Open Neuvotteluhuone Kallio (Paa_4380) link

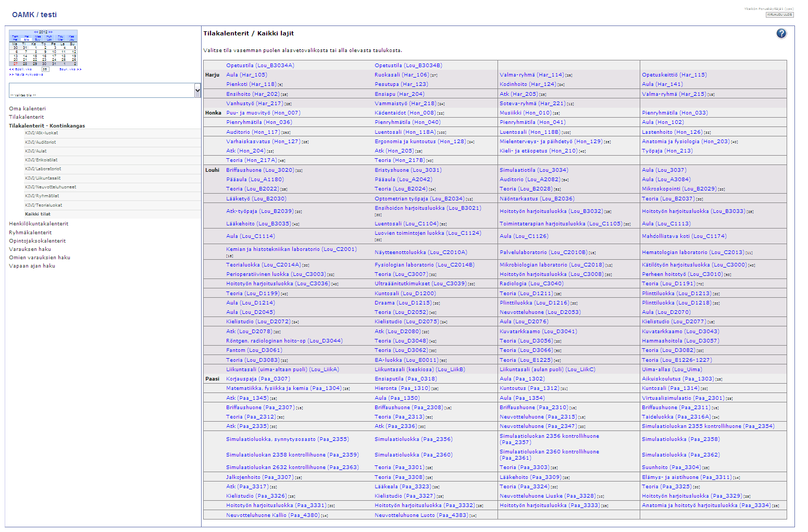(272, 515)
